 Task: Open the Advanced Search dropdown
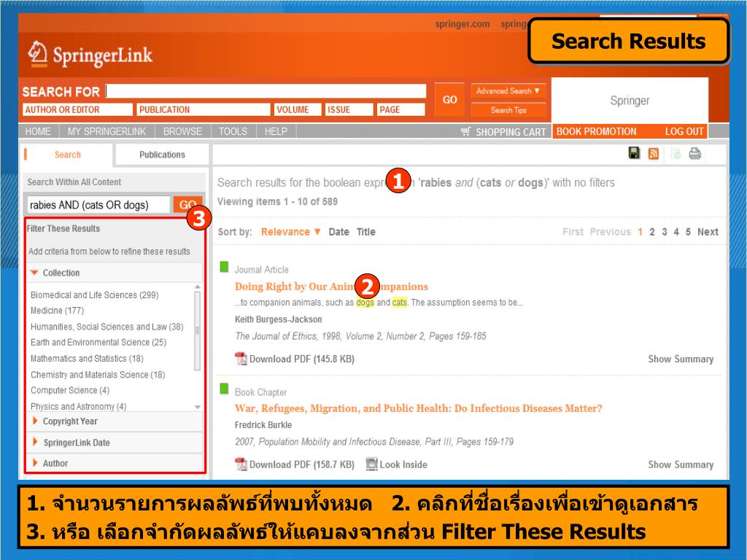click(x=508, y=90)
